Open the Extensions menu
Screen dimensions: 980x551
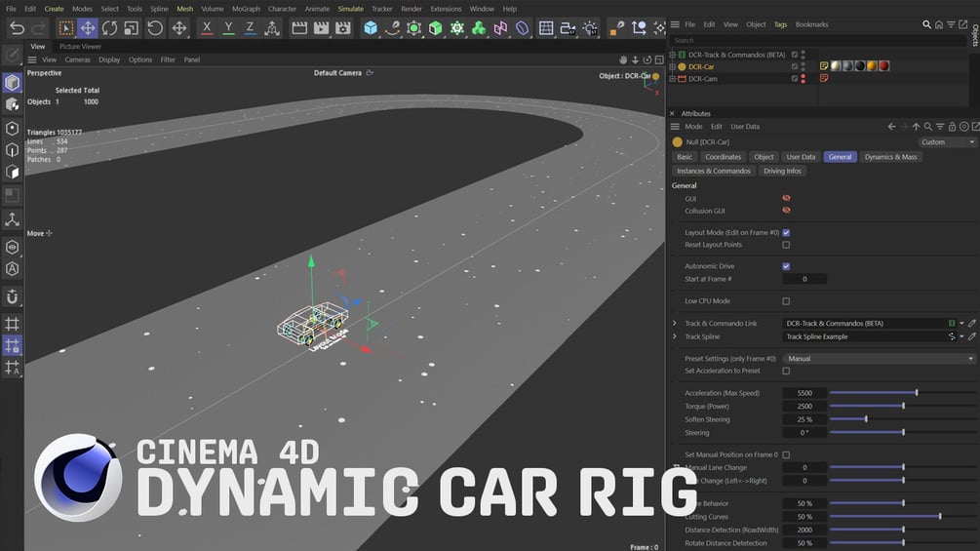tap(446, 9)
